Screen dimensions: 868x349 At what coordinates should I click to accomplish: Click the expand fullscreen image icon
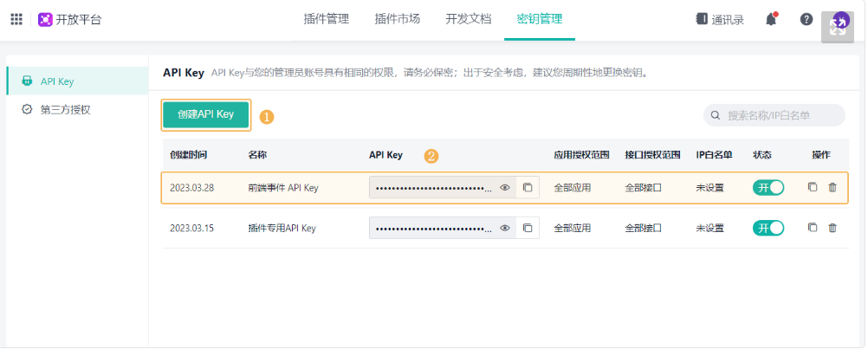(837, 26)
